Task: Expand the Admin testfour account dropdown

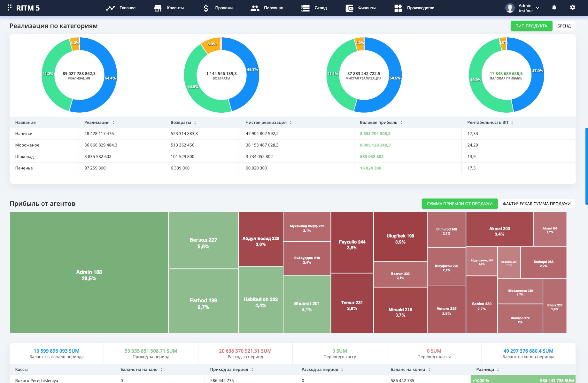Action: tap(538, 8)
